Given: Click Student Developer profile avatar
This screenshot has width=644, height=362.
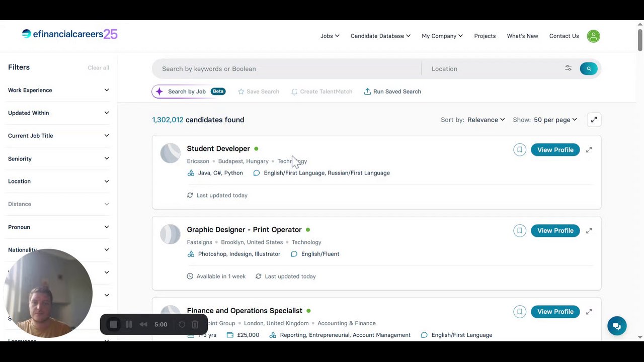Looking at the screenshot, I should (170, 153).
